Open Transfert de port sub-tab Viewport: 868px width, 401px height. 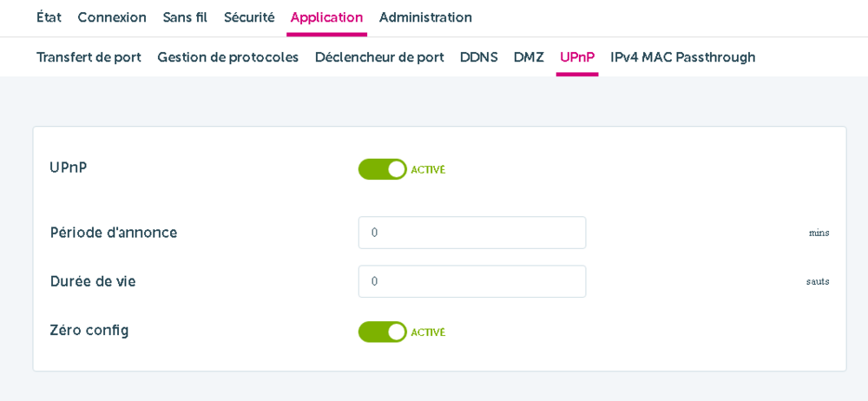pyautogui.click(x=89, y=57)
